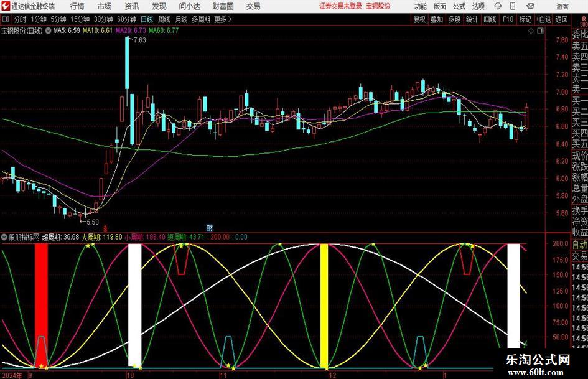588x379 pixels.
Task: Switch to 分时 chart period
Action: (21, 19)
